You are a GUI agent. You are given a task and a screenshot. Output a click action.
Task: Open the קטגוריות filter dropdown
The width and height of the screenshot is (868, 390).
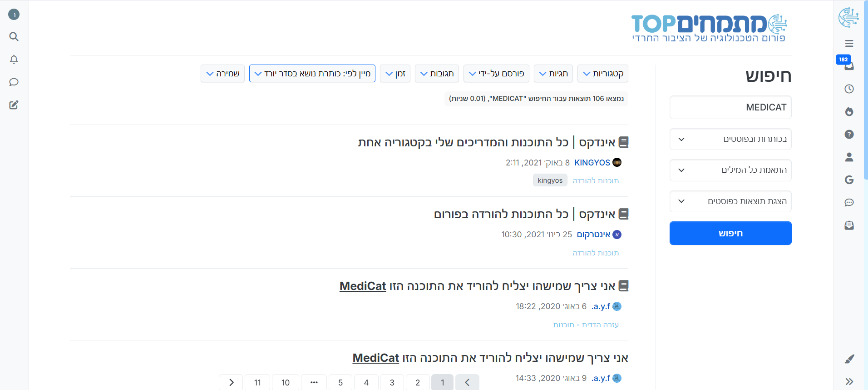coord(602,74)
